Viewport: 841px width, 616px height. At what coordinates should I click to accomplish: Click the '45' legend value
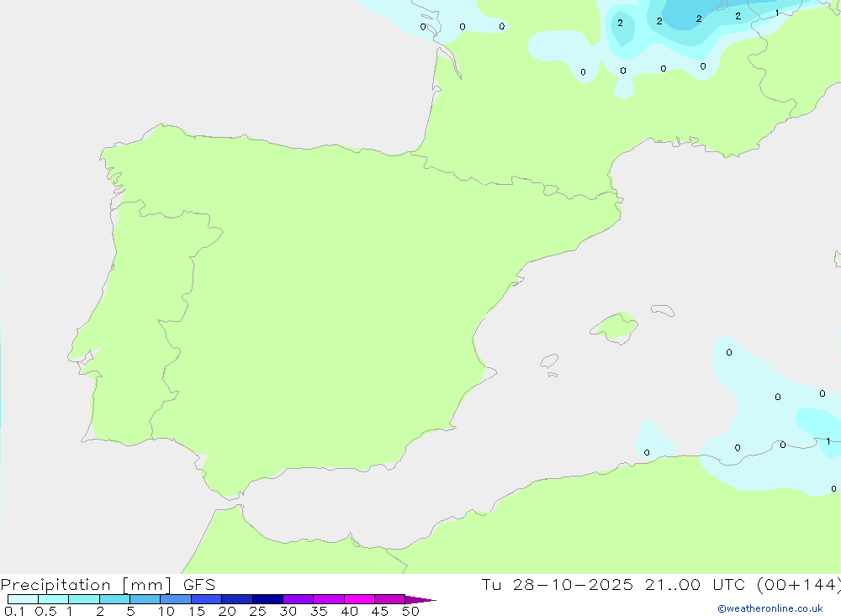(380, 611)
